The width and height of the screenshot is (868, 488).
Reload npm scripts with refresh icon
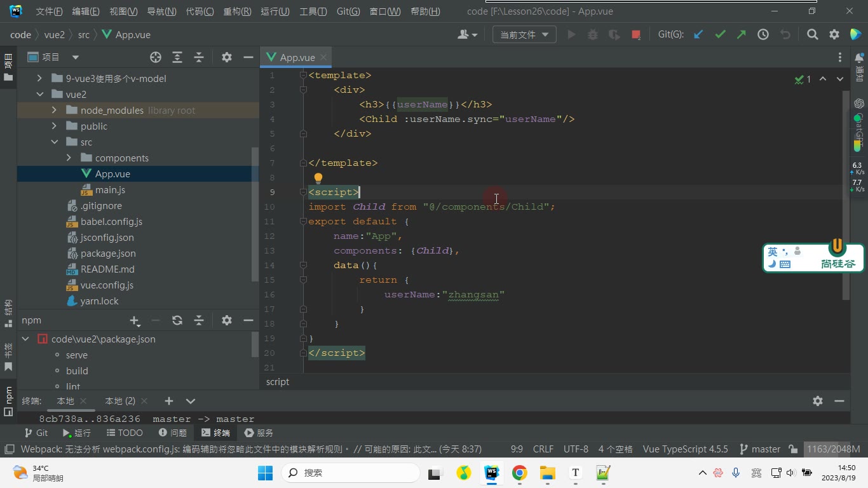point(177,320)
